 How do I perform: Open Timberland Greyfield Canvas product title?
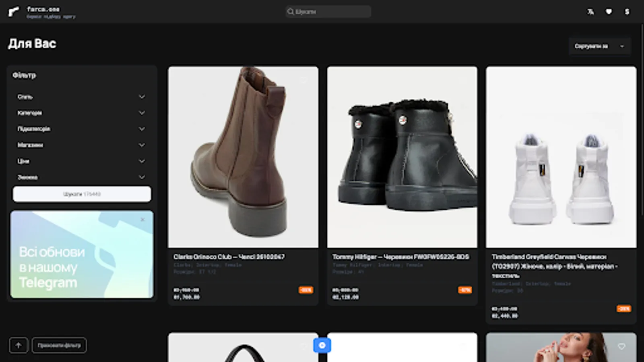coord(555,266)
